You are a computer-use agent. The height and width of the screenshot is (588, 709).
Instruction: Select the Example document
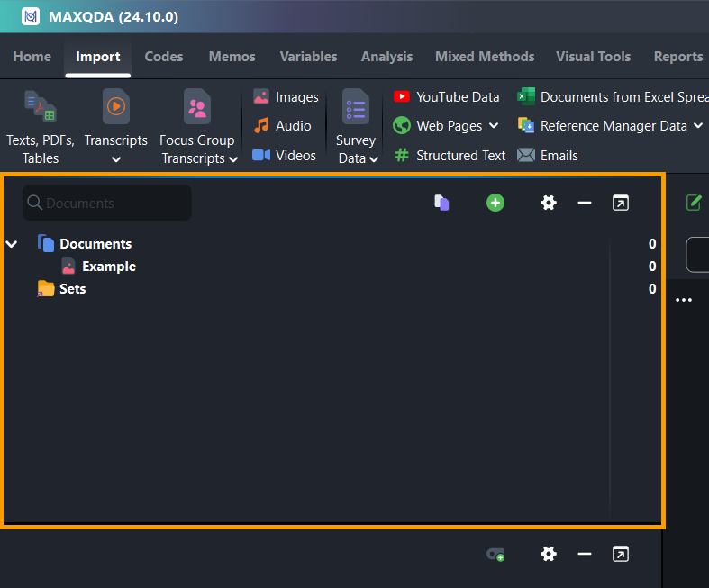tap(108, 267)
